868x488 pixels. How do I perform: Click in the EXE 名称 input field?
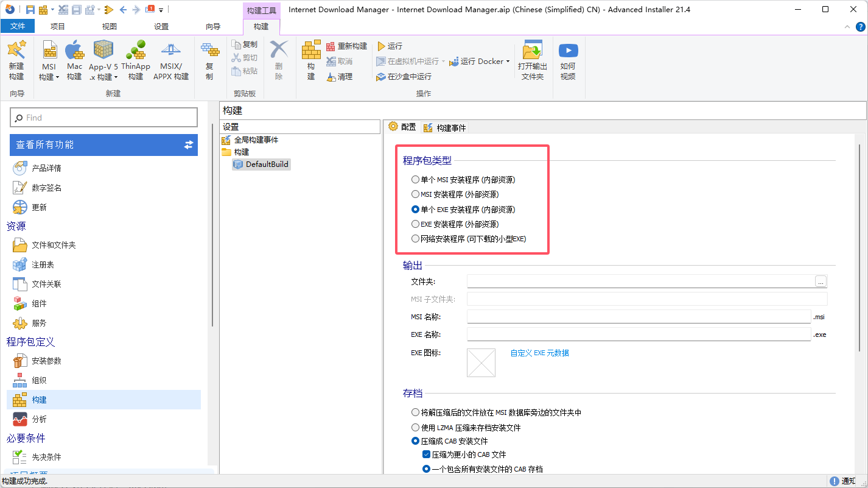(x=639, y=334)
